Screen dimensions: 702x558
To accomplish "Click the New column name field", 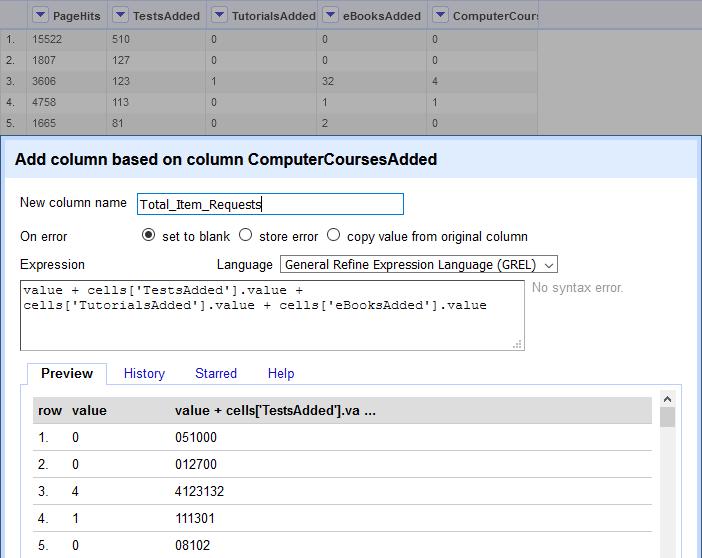I will pyautogui.click(x=270, y=204).
